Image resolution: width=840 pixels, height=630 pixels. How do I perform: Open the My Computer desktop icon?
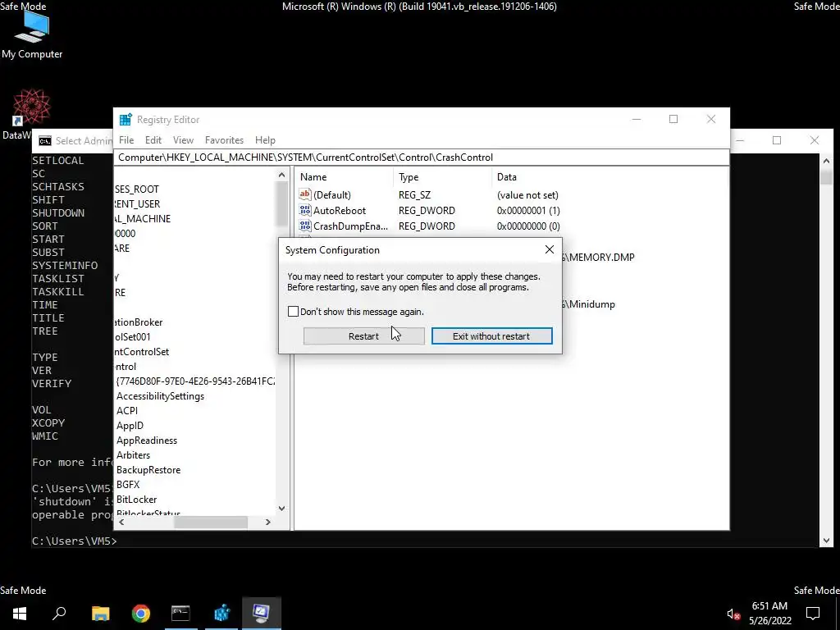coord(32,34)
